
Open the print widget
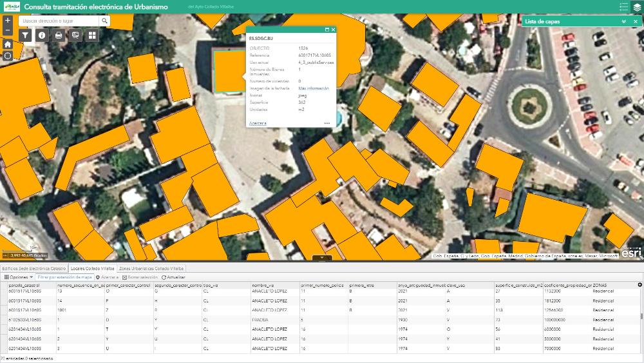click(x=59, y=35)
